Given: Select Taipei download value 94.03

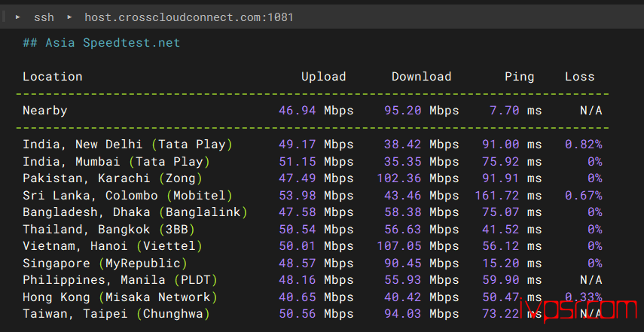Looking at the screenshot, I should pyautogui.click(x=403, y=314).
